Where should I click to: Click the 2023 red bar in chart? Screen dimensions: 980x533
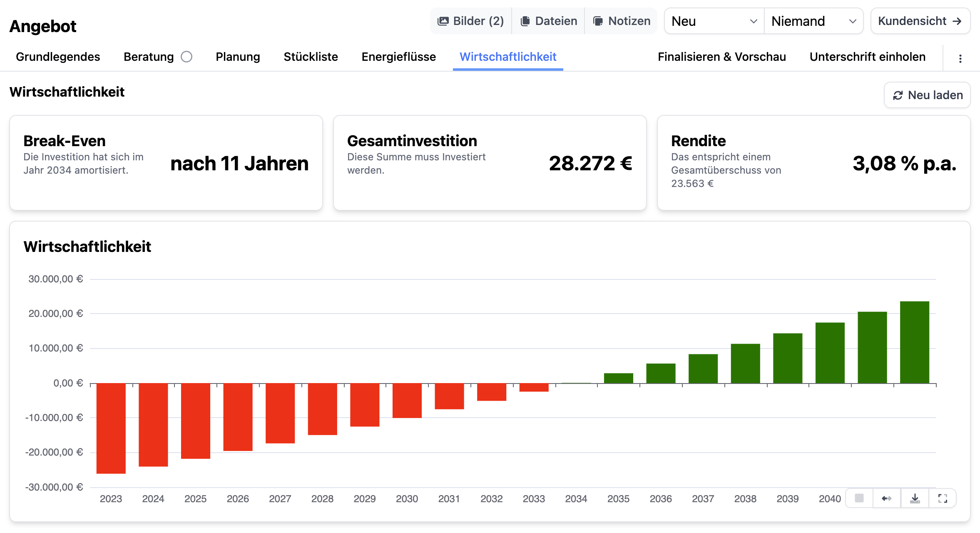111,428
